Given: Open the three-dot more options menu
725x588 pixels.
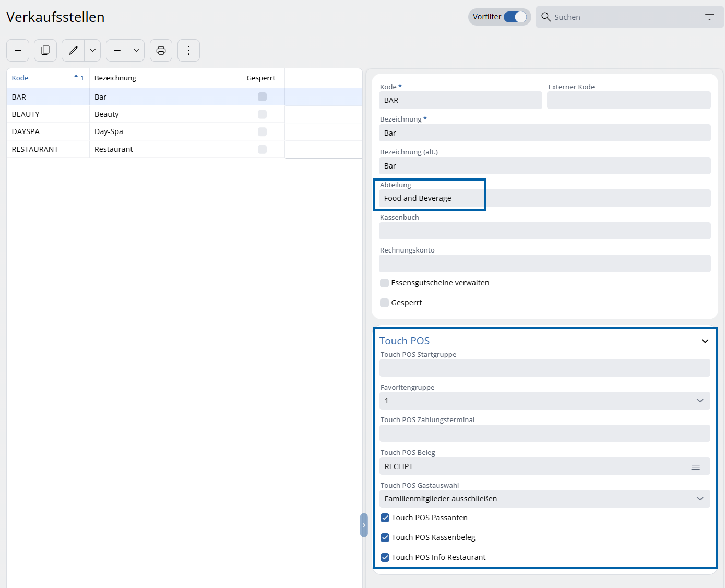Looking at the screenshot, I should [x=188, y=51].
